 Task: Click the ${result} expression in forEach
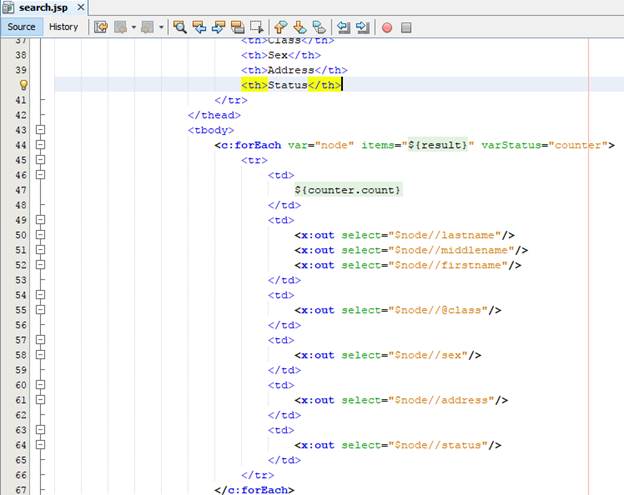coord(438,145)
